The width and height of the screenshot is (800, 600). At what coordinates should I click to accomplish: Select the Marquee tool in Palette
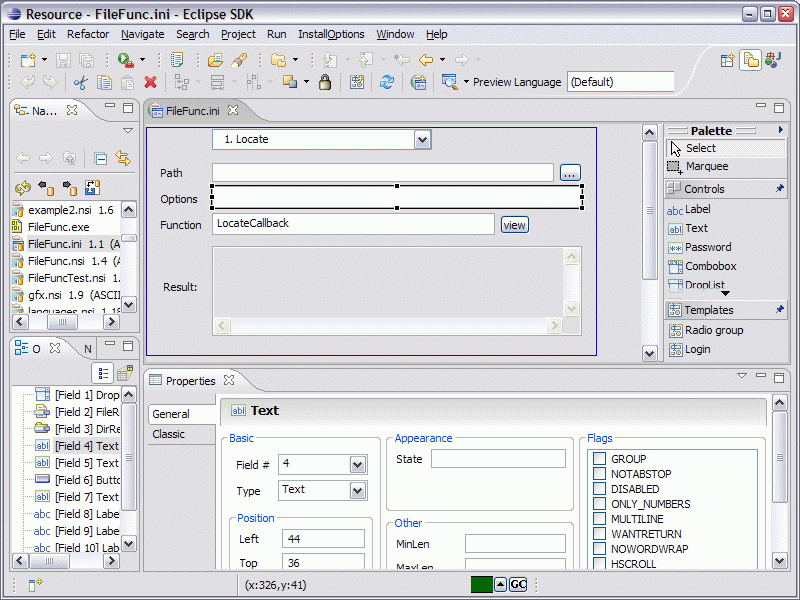coord(706,166)
